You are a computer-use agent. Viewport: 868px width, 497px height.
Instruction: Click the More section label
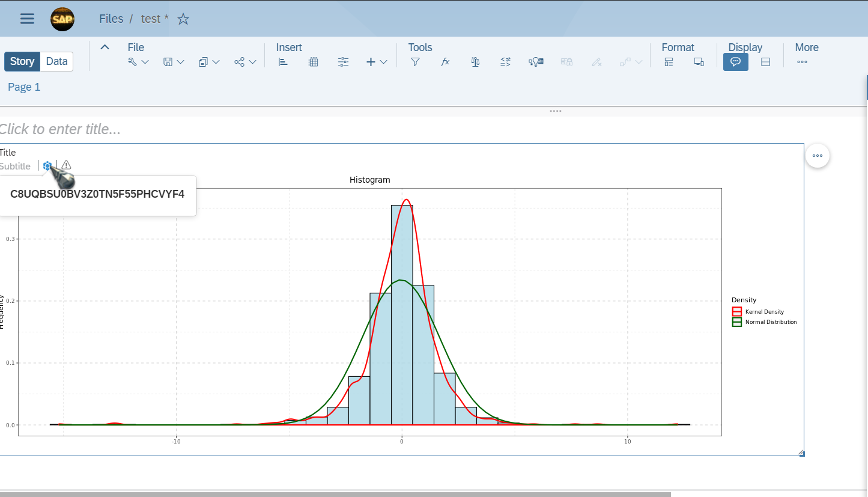point(807,47)
